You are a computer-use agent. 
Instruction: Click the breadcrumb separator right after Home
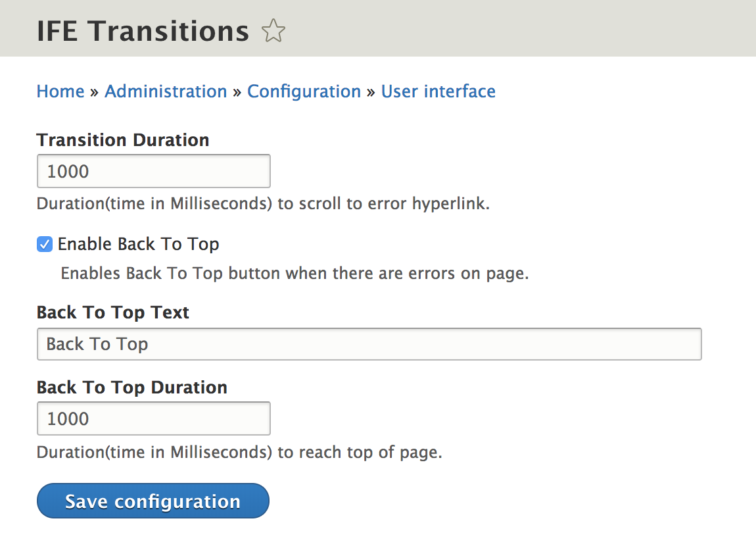[x=95, y=92]
